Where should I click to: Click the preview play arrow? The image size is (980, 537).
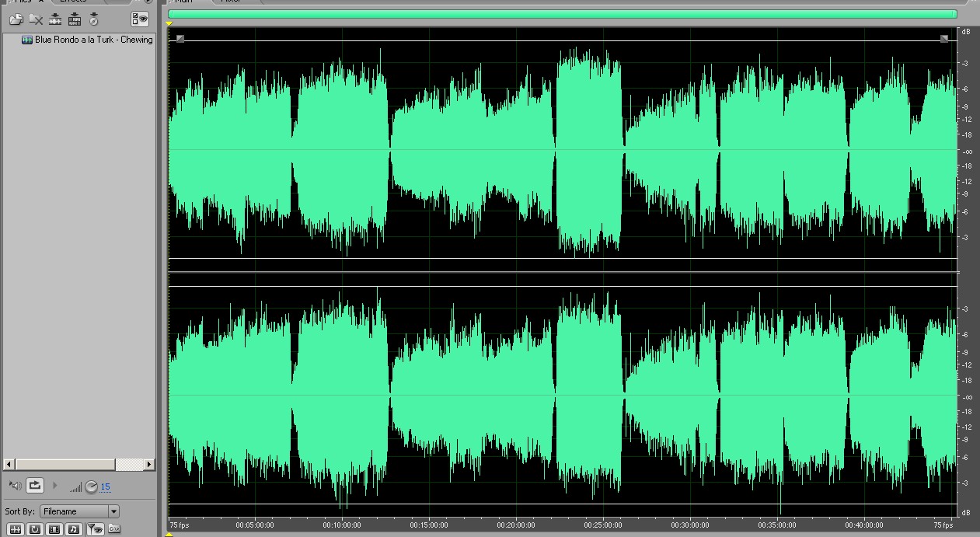point(55,486)
